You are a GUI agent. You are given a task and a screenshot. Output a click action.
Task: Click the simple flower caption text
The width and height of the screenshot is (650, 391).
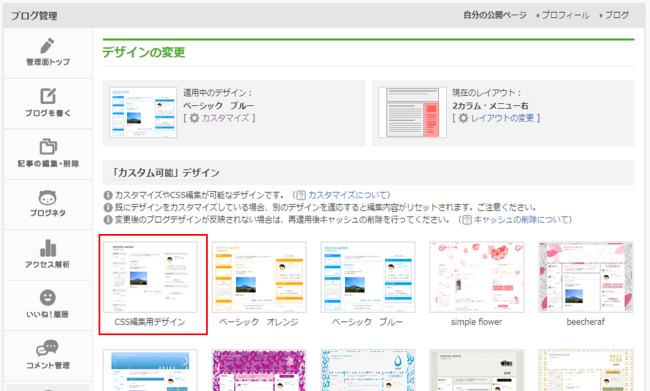pyautogui.click(x=476, y=322)
